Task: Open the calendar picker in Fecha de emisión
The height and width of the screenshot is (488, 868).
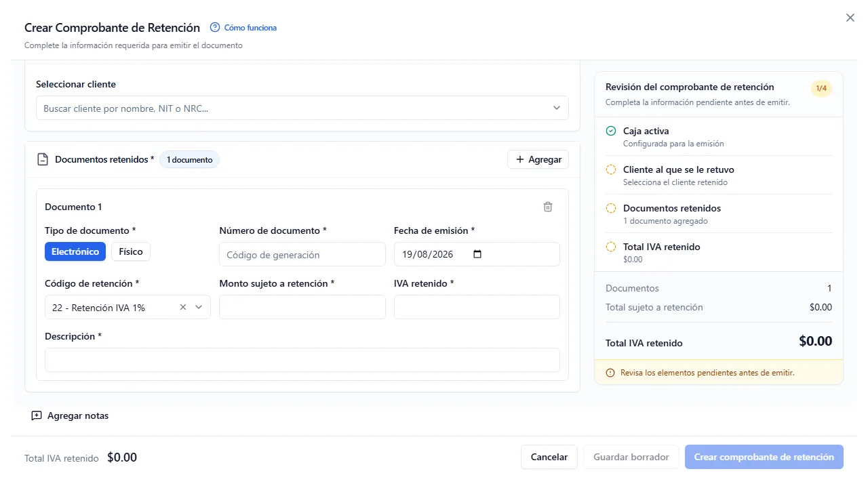Action: (477, 254)
